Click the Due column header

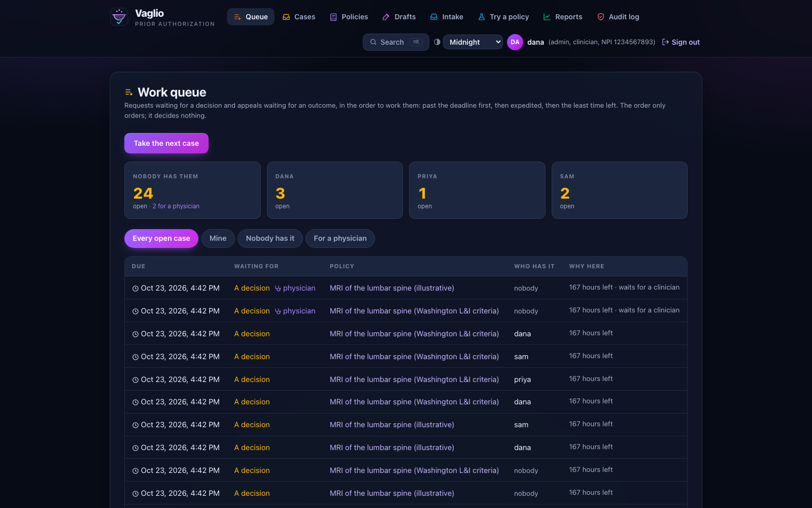[139, 266]
